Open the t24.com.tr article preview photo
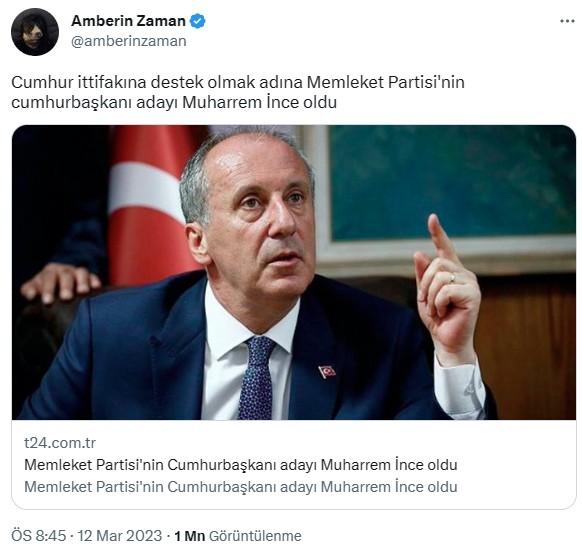 click(x=294, y=272)
